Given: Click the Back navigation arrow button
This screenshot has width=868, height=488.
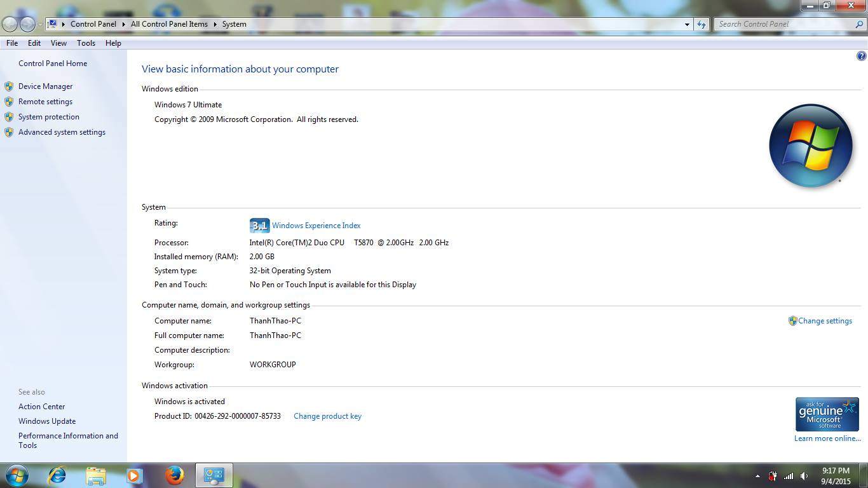Looking at the screenshot, I should 10,24.
